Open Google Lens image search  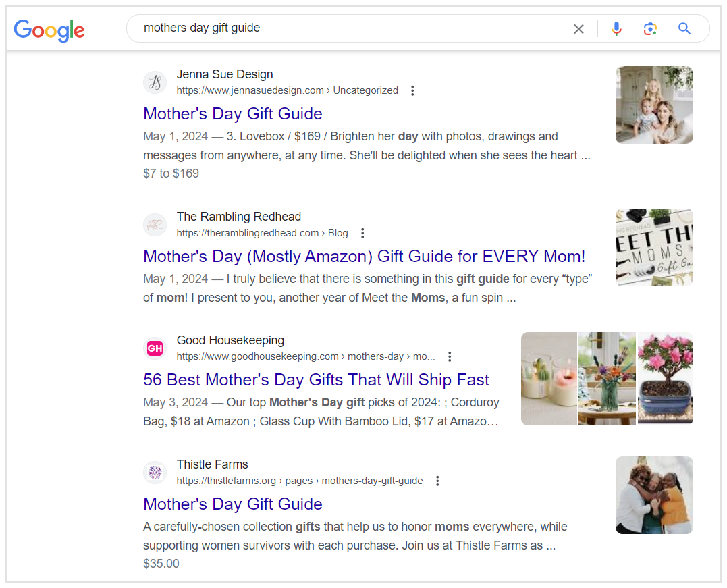pos(650,29)
